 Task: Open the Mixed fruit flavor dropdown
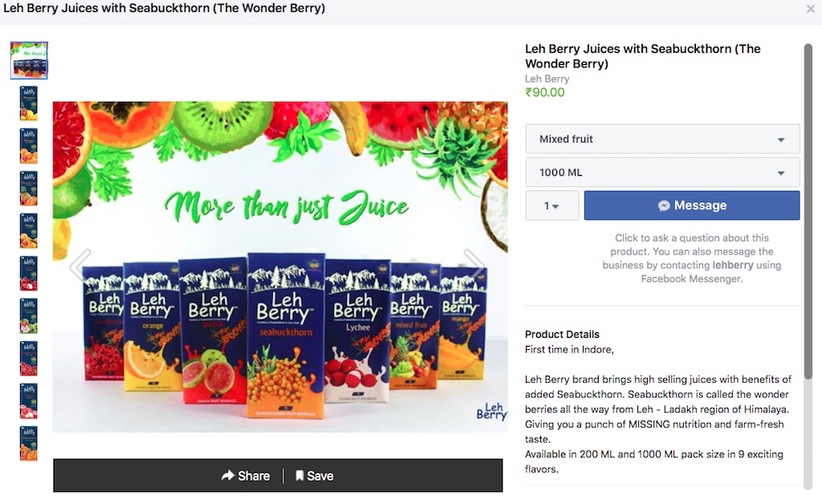click(x=662, y=139)
